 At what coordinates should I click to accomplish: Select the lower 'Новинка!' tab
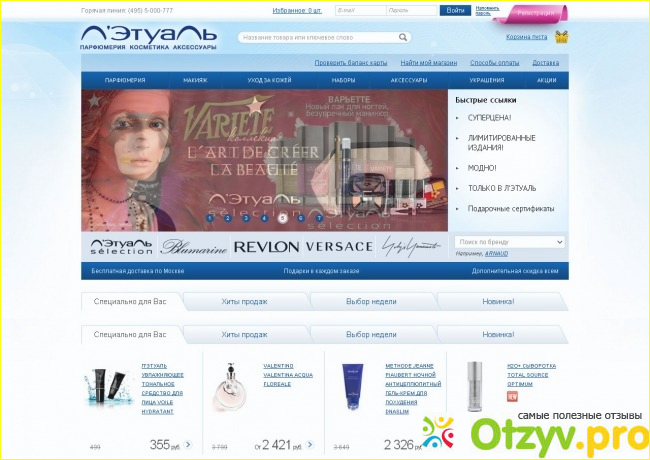[x=497, y=334]
